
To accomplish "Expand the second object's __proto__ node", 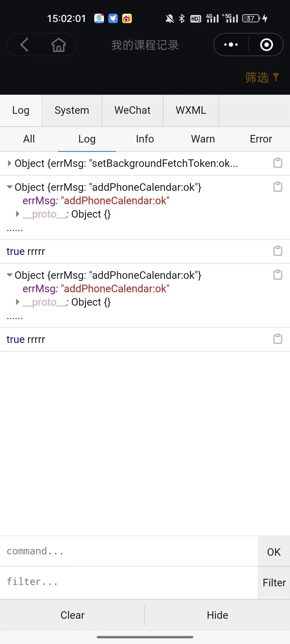I will (x=18, y=302).
